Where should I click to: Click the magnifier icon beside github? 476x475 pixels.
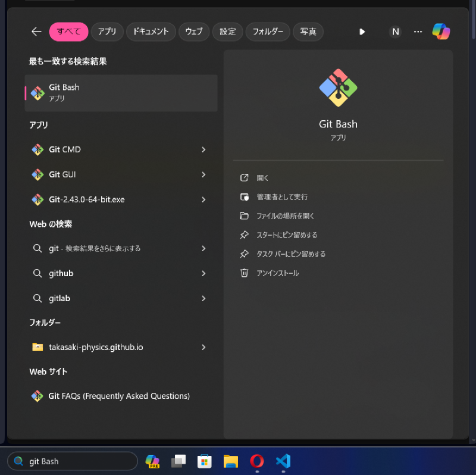point(37,273)
